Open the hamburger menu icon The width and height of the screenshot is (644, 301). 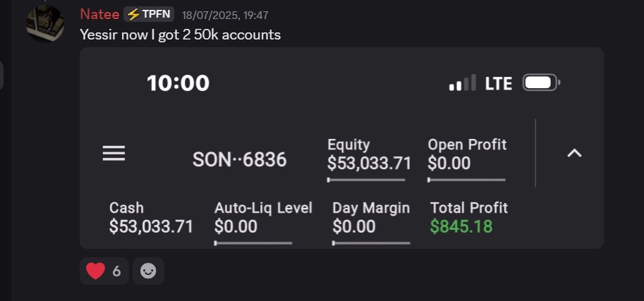click(114, 153)
